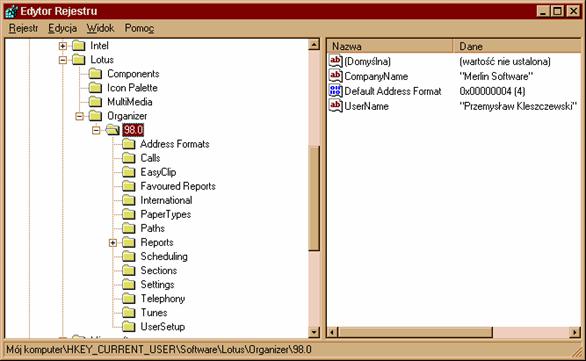Open the Rejestr menu
The width and height of the screenshot is (586, 361).
23,28
